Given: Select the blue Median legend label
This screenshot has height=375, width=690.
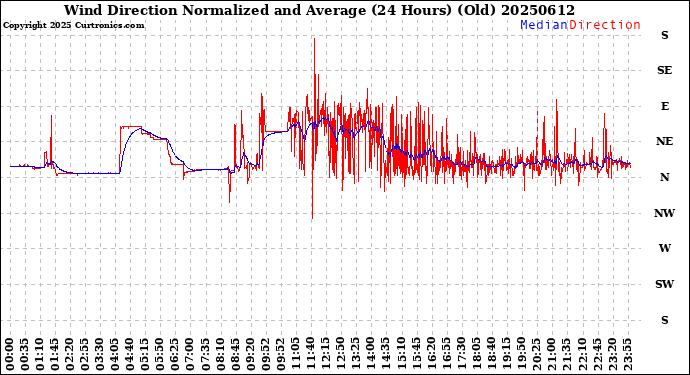Looking at the screenshot, I should coord(544,25).
